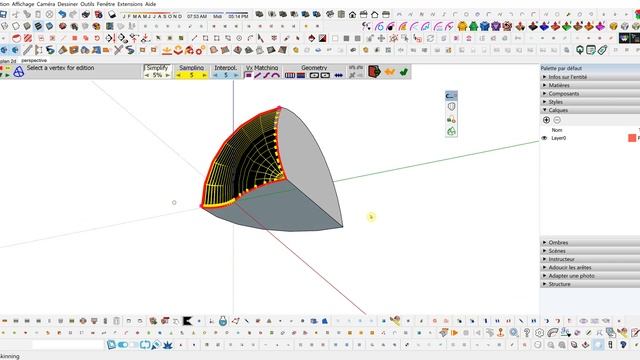
Task: Click the shield icon in the floating viewport toolbar
Action: pos(451,107)
